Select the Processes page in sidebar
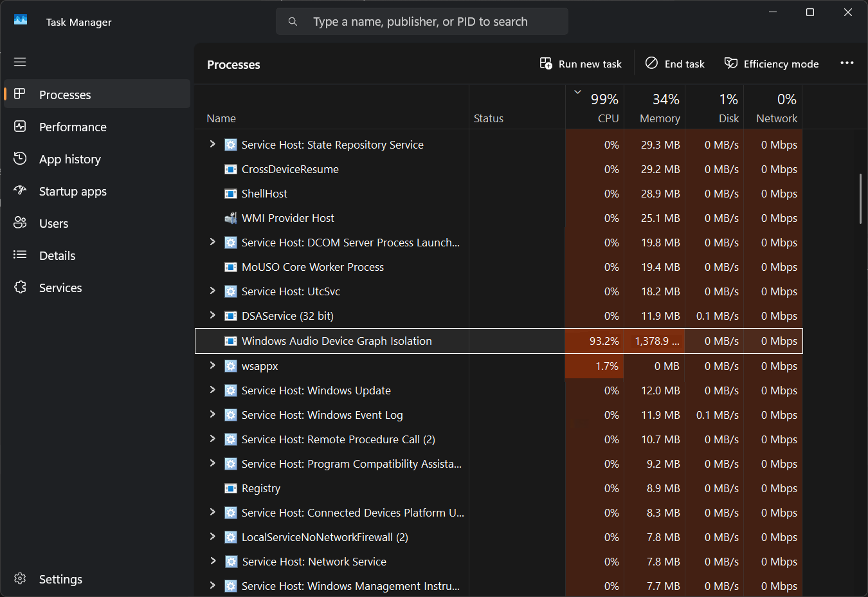Image resolution: width=868 pixels, height=597 pixels. coord(65,95)
